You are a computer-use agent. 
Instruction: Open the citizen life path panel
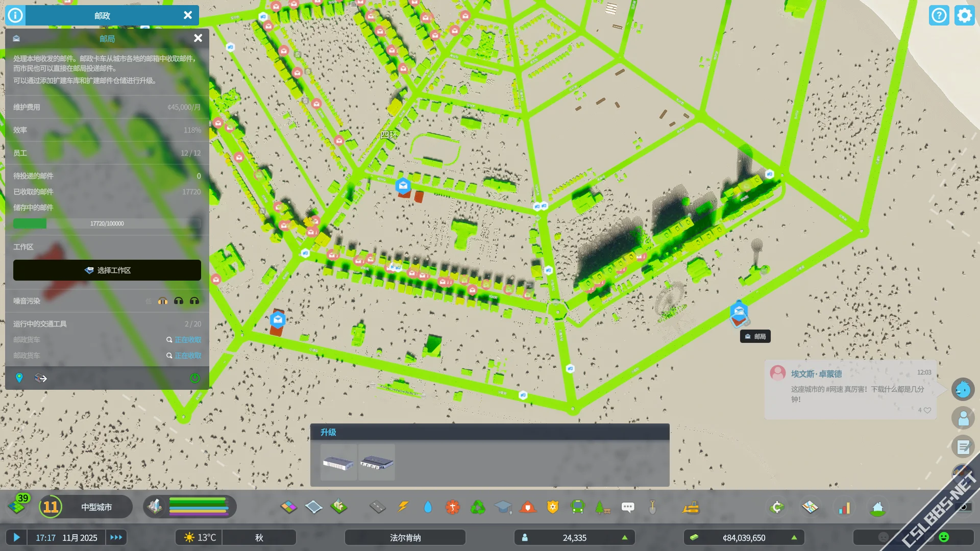[963, 418]
